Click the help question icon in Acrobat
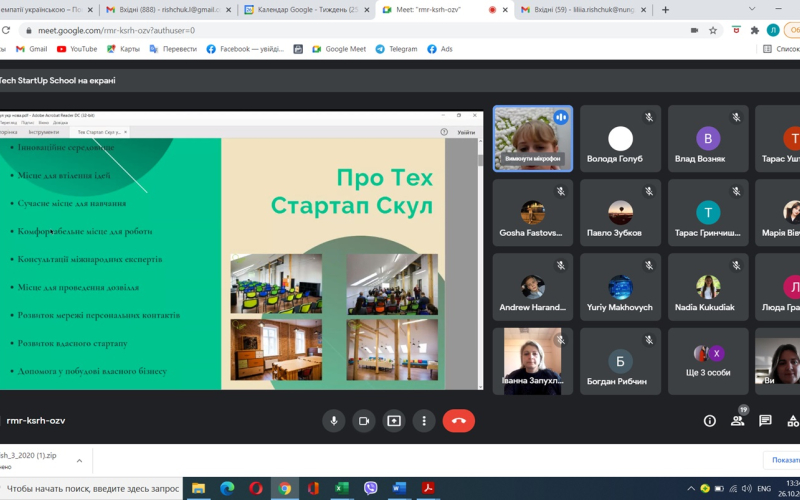Screen dimensions: 800x500 coord(444,132)
